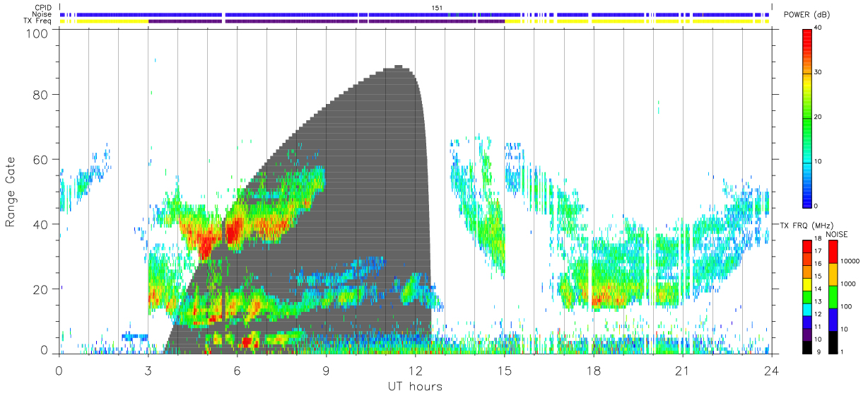Image resolution: width=868 pixels, height=401 pixels.
Task: Click the 1 label on NOISE legend
Action: (842, 351)
